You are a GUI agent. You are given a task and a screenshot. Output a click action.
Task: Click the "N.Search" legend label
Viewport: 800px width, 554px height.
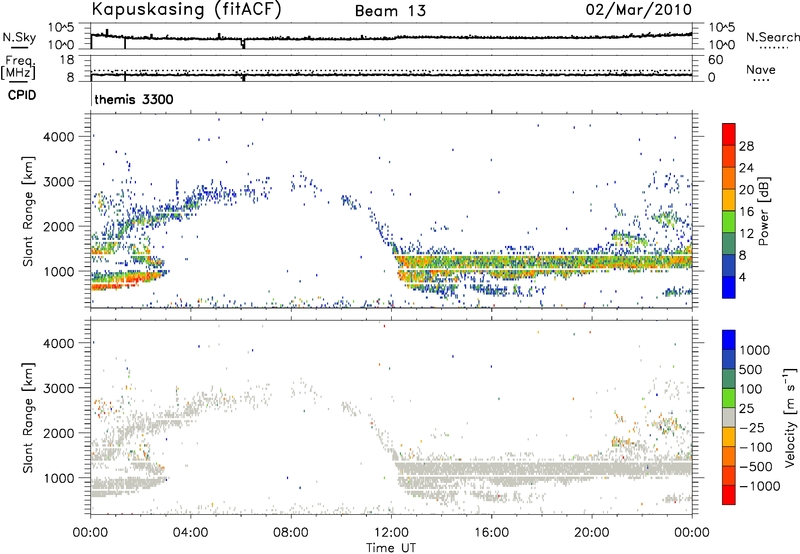[x=772, y=37]
